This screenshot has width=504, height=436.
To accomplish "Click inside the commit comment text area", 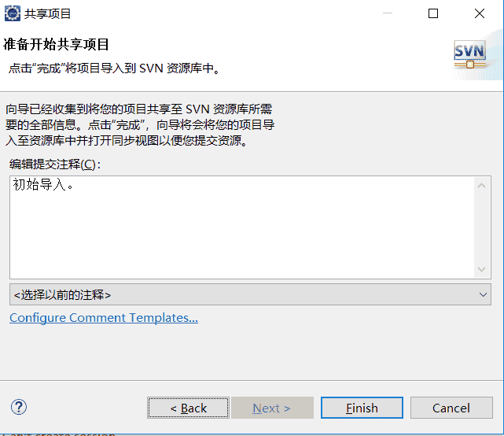I will coord(243,227).
